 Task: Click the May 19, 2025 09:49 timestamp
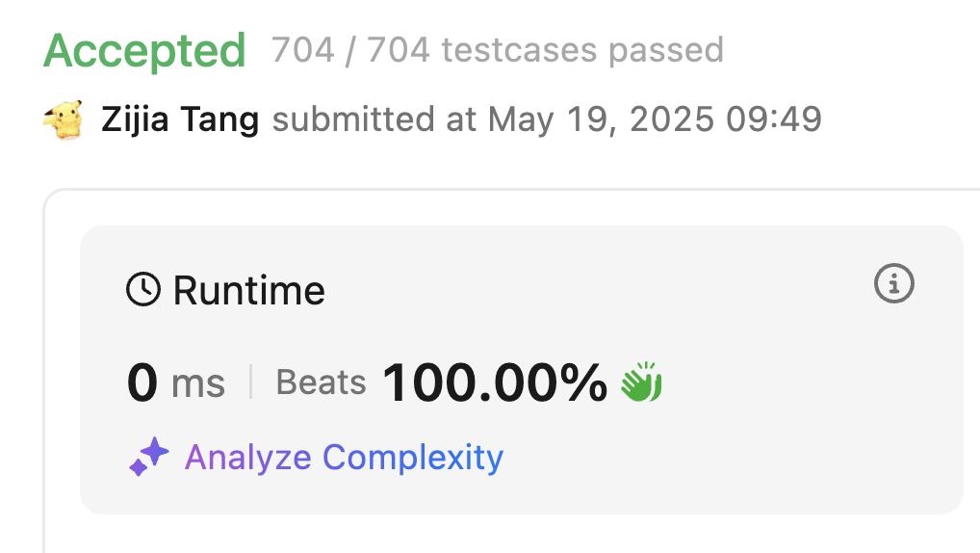[x=655, y=120]
